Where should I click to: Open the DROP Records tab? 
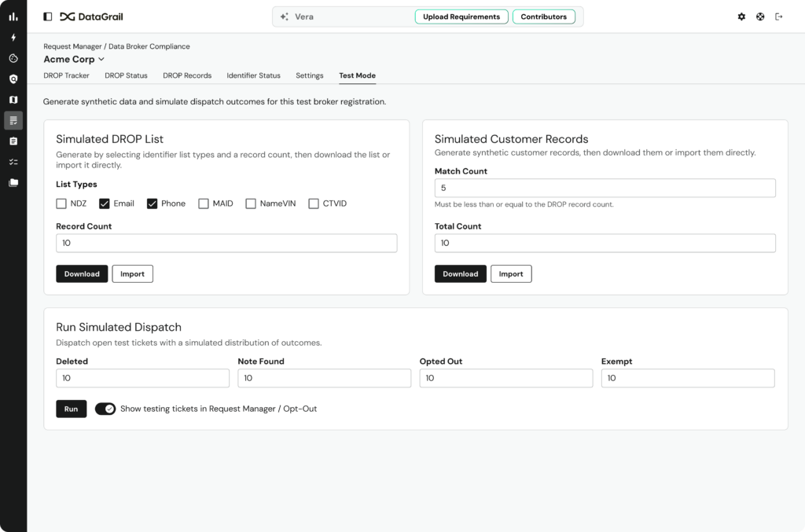[x=187, y=75]
